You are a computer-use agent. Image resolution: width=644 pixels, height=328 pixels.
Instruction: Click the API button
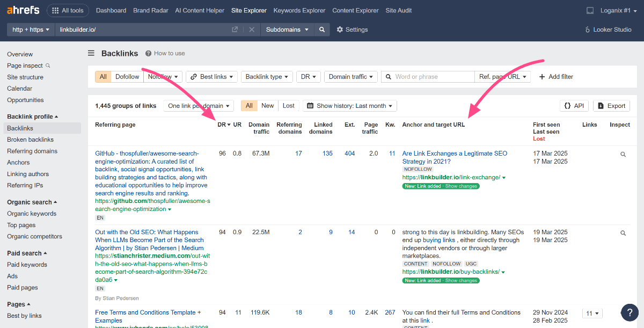click(x=574, y=106)
